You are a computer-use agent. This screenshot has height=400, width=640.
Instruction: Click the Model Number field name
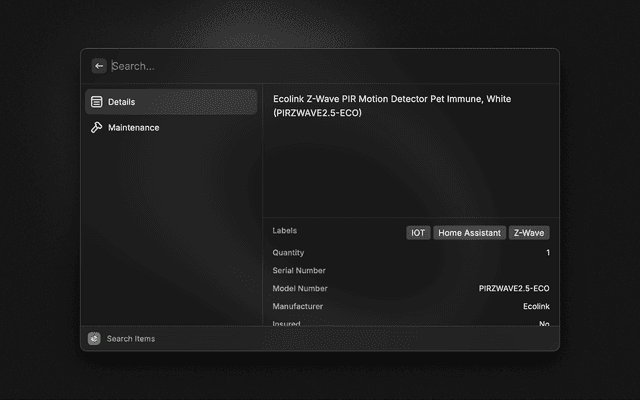pos(300,289)
